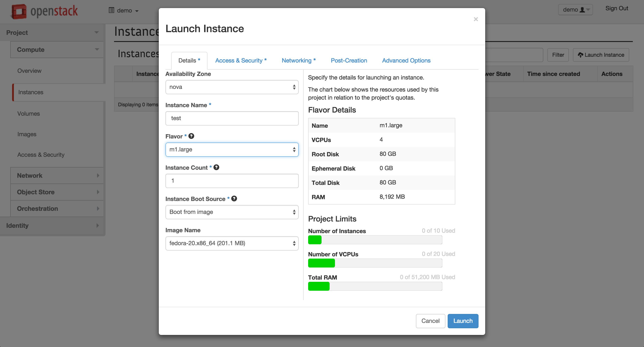Click the Launch Instance button in the toolbar
The width and height of the screenshot is (644, 347).
coord(601,55)
